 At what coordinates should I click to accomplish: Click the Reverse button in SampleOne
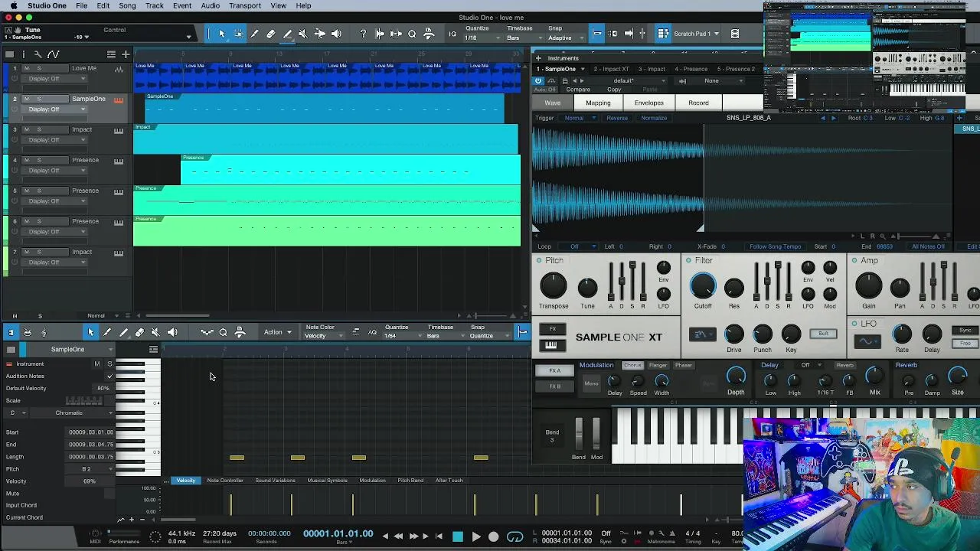617,119
